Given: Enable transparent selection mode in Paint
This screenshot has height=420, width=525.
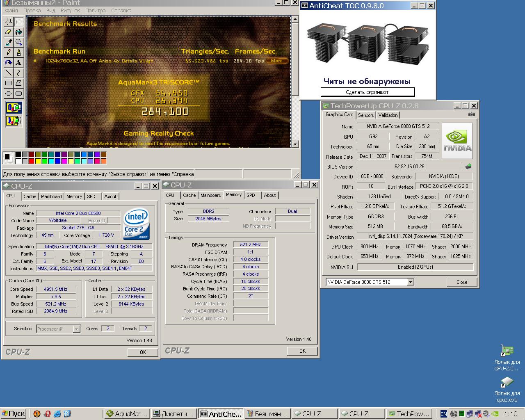Looking at the screenshot, I should (14, 121).
